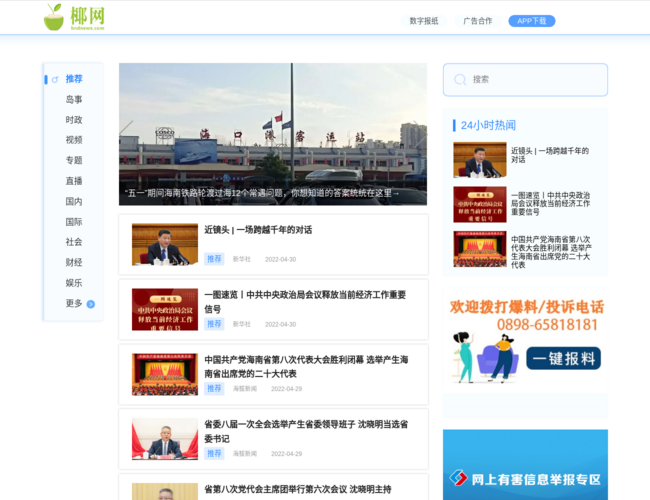Click 推荐 tag under 近镜头 article

pyautogui.click(x=214, y=259)
